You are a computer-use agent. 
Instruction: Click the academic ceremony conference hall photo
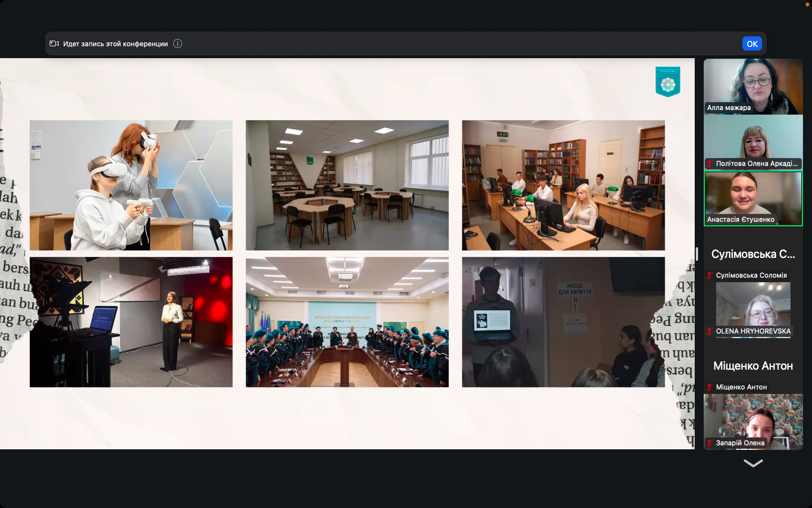(x=347, y=322)
